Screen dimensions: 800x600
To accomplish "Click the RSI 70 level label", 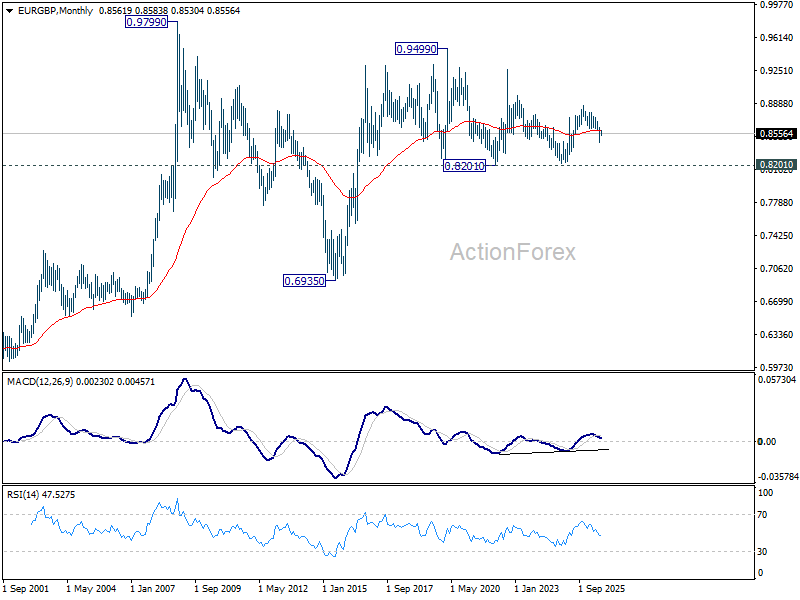I will [762, 515].
